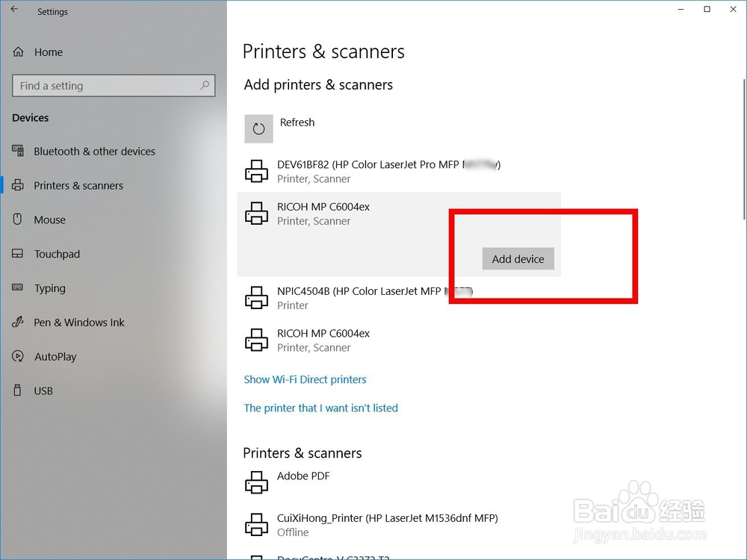This screenshot has height=560, width=747.
Task: Click the Refresh label
Action: [297, 122]
